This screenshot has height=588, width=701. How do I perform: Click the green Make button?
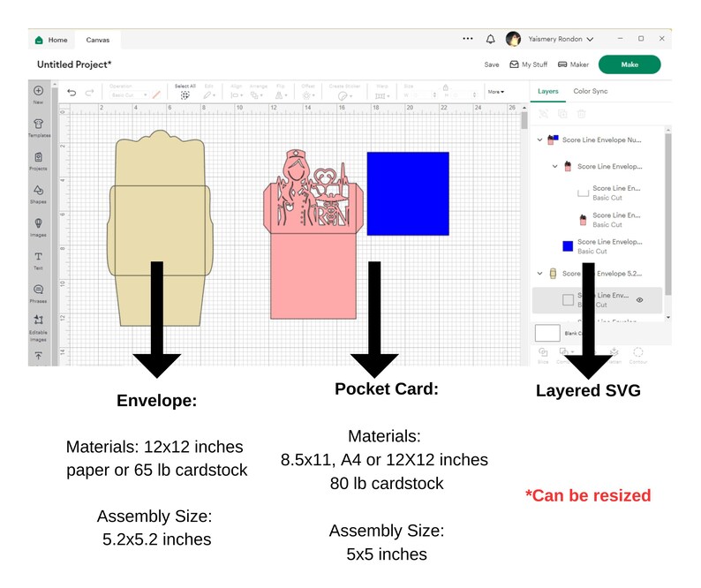(x=629, y=64)
